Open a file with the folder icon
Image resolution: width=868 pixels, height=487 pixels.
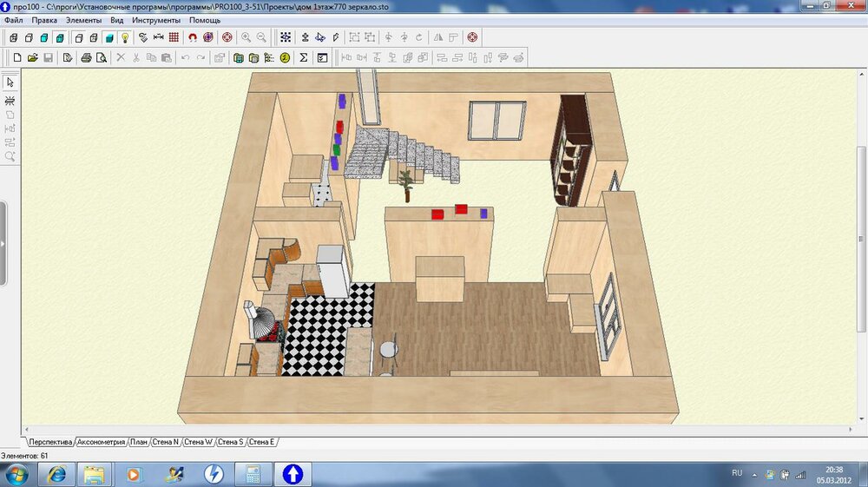coord(32,58)
